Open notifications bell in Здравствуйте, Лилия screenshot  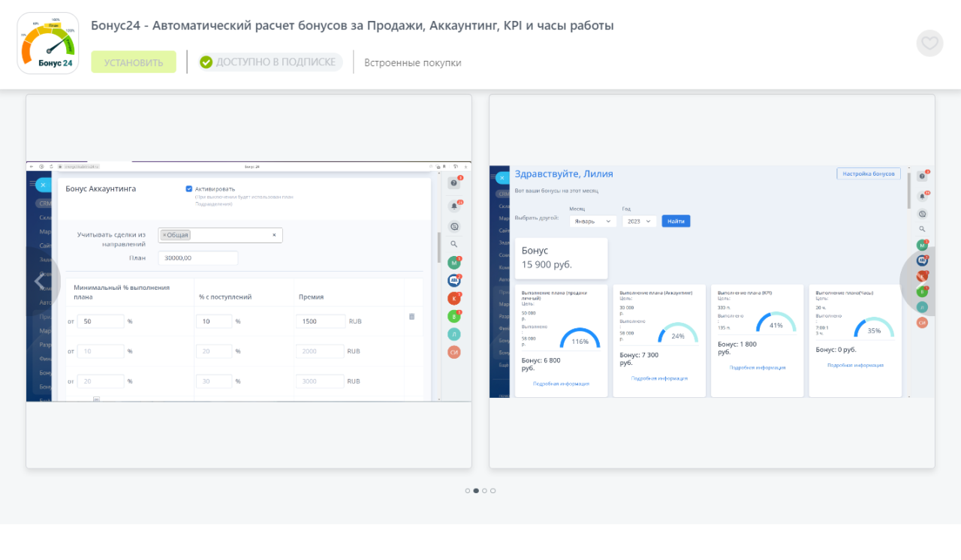922,196
